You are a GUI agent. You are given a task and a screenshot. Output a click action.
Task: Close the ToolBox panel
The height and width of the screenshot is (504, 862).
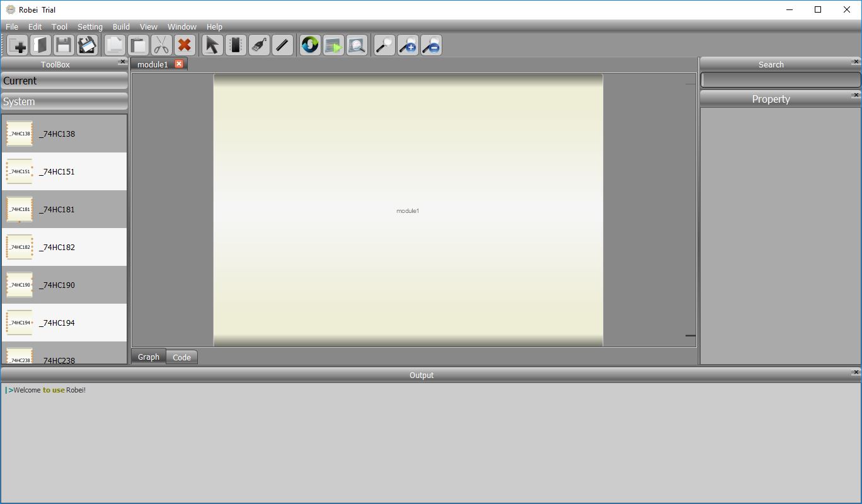click(122, 62)
